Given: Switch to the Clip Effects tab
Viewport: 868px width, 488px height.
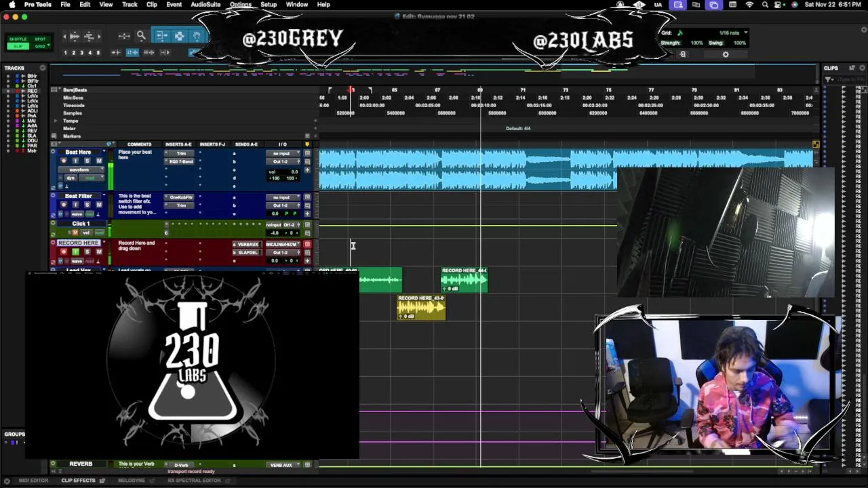Looking at the screenshot, I should [x=79, y=481].
